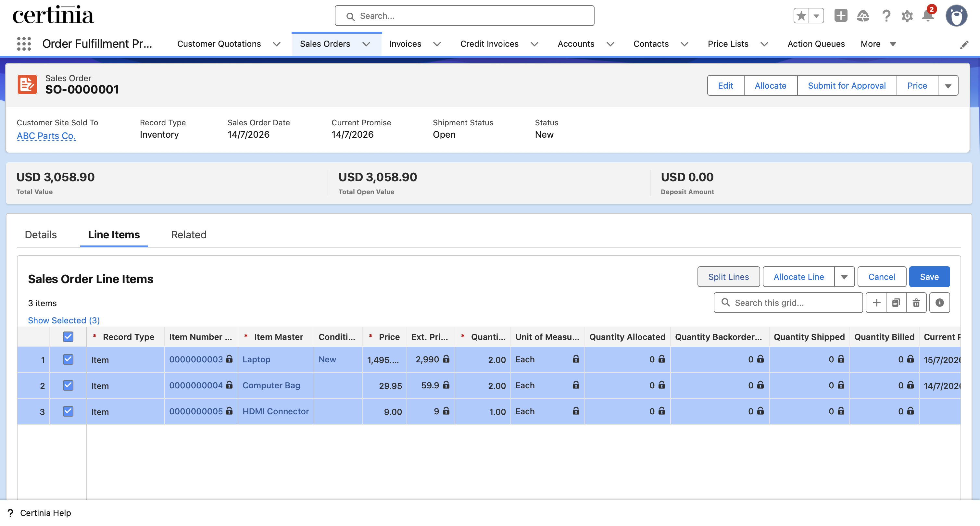This screenshot has height=526, width=980.
Task: Click the Allocate Line button
Action: coord(798,277)
